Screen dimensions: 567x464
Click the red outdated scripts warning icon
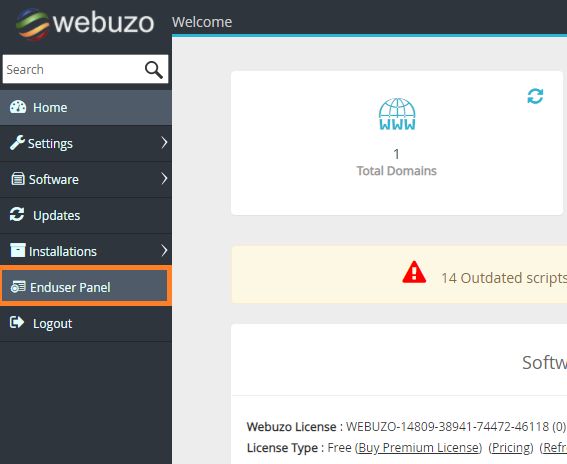pyautogui.click(x=414, y=272)
